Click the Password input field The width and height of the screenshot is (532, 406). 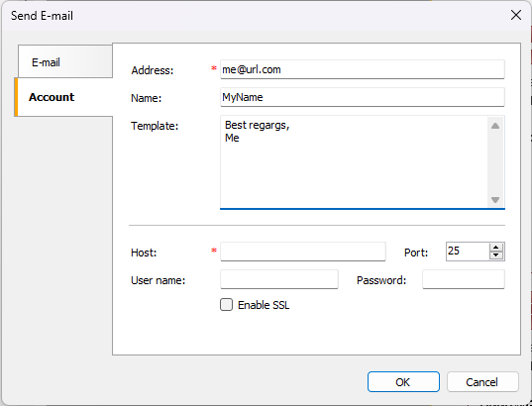464,279
